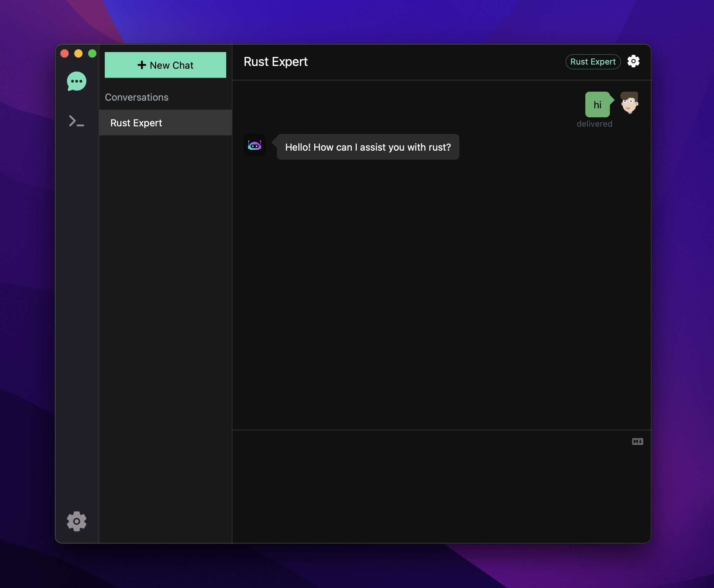Open the chat bubble sidebar icon
This screenshot has width=714, height=588.
[x=76, y=82]
